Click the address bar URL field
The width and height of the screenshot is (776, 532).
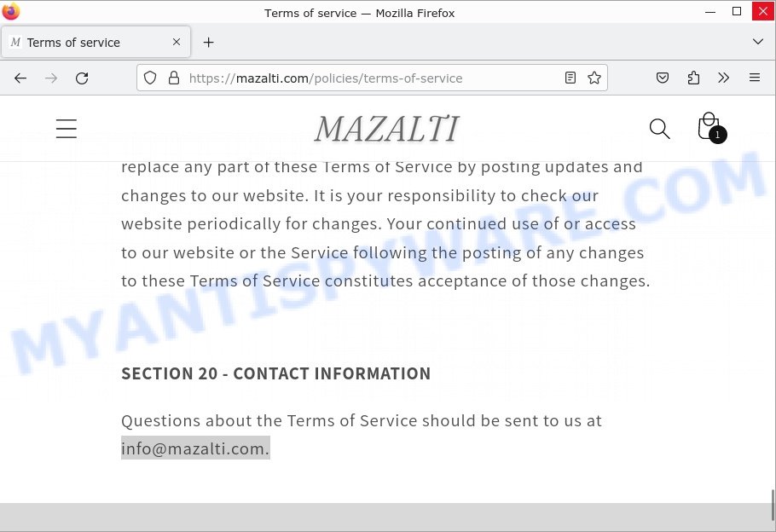[372, 78]
